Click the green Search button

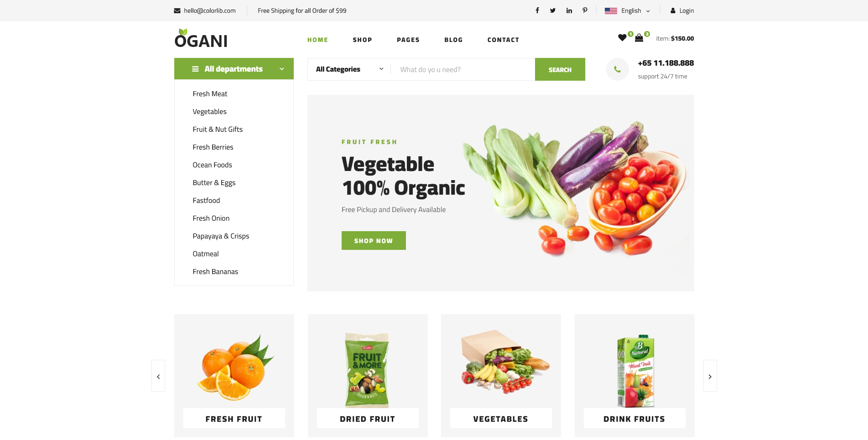coord(560,69)
